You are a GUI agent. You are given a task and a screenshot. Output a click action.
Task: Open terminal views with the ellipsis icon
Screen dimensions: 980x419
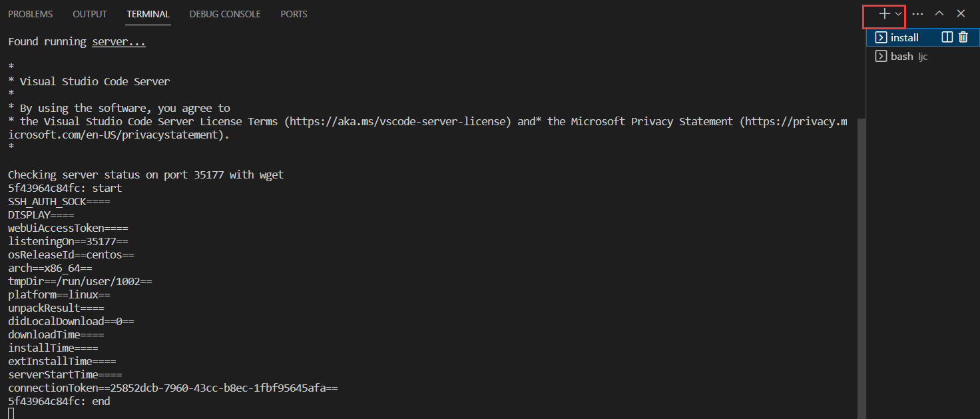click(917, 13)
